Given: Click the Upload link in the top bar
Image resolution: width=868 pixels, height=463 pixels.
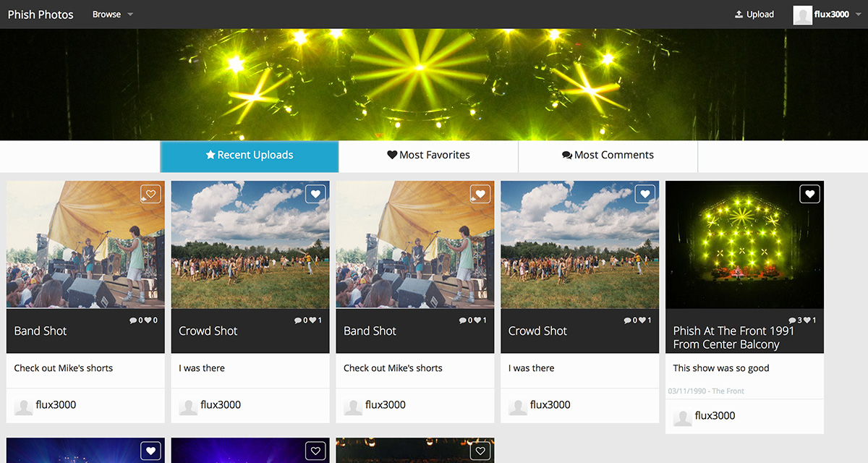Looking at the screenshot, I should [754, 14].
